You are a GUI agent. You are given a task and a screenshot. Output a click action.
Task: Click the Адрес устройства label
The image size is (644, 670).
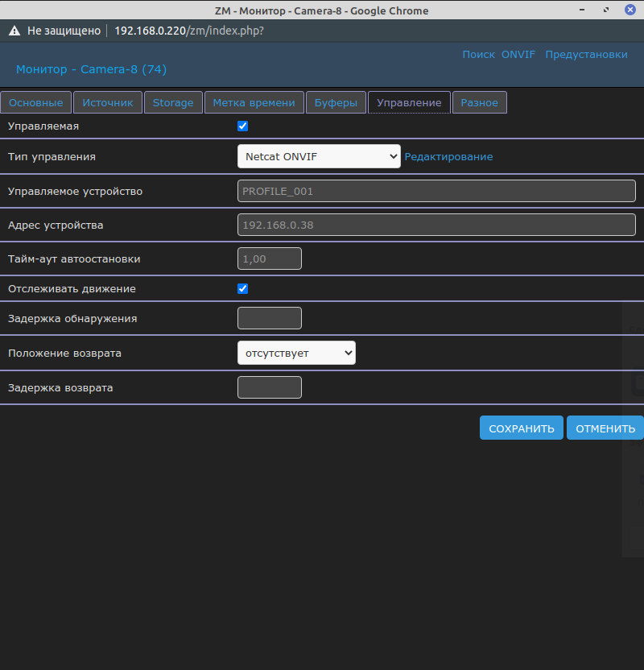coord(56,225)
